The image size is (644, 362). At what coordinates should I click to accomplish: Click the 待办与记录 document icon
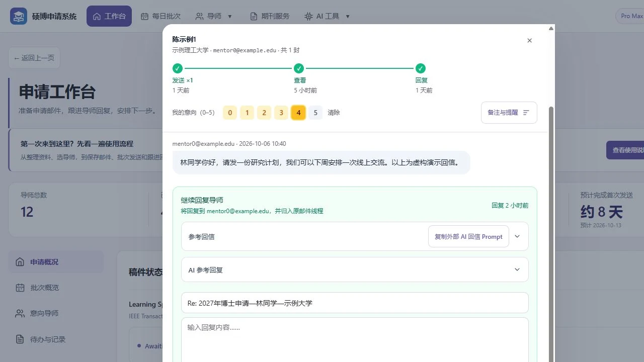pos(20,339)
